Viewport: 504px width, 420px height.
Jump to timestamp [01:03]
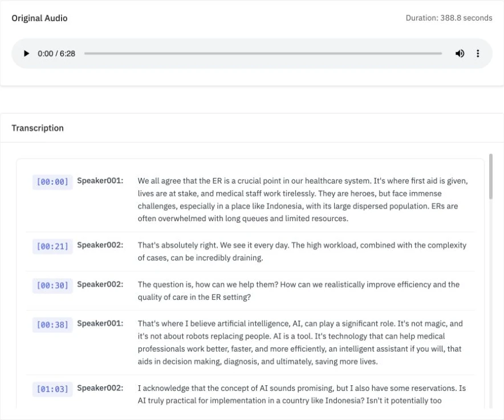[52, 389]
